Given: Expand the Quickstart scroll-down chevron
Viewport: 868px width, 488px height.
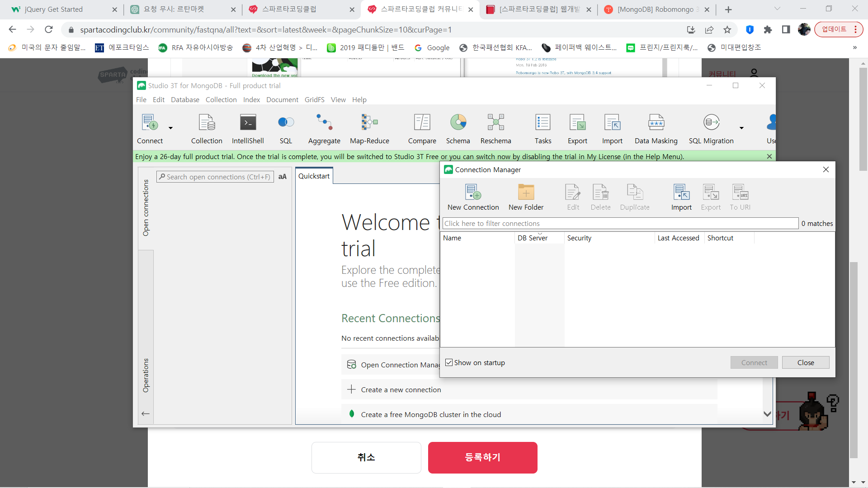Looking at the screenshot, I should click(x=767, y=414).
